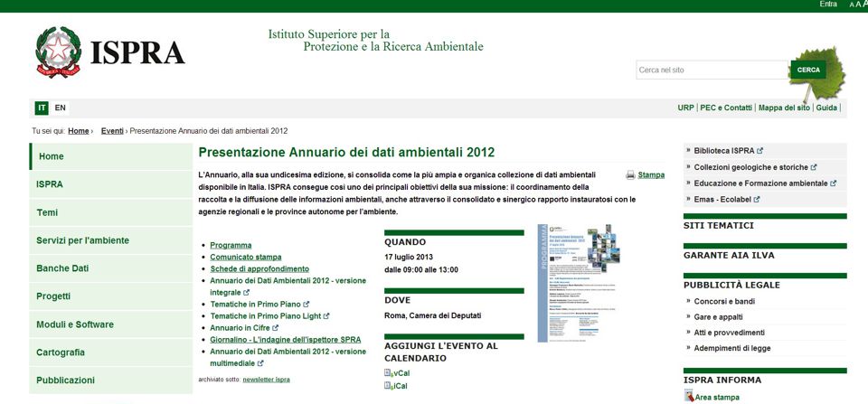Open Educazione e Formazione ambientale link
868x404 pixels.
[x=761, y=183]
